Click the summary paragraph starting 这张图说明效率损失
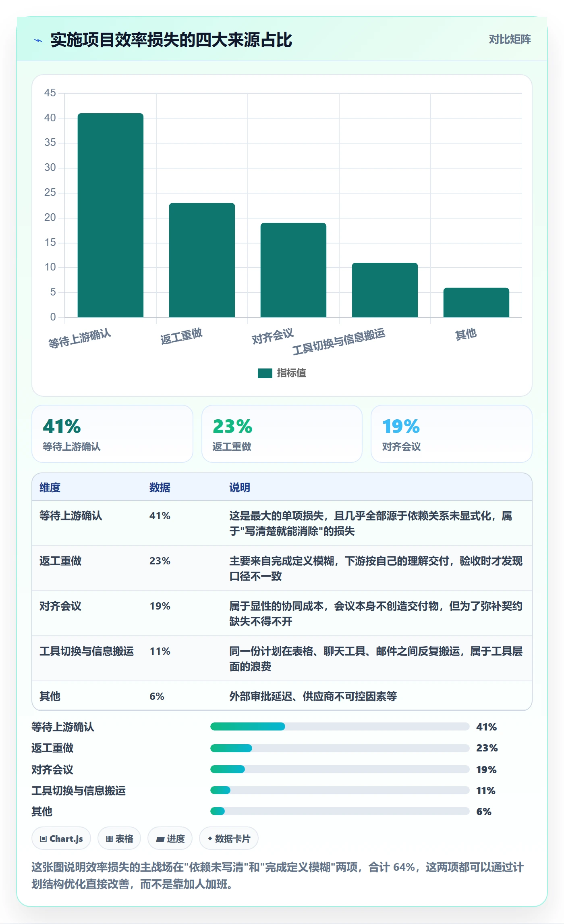 point(278,876)
